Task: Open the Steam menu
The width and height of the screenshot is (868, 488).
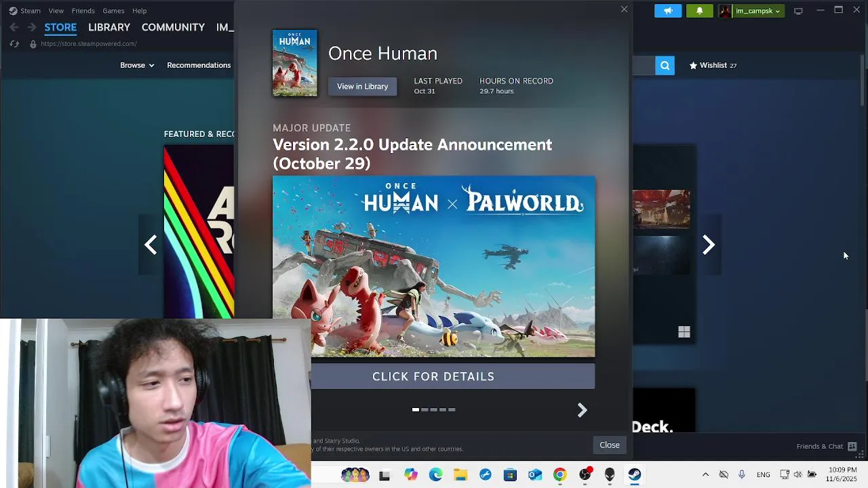Action: click(x=24, y=11)
